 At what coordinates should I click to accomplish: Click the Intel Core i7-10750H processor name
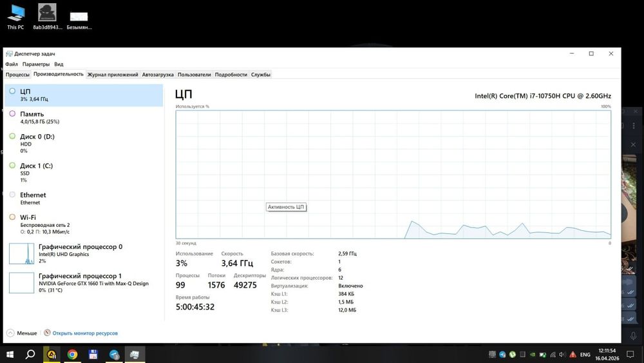point(542,96)
